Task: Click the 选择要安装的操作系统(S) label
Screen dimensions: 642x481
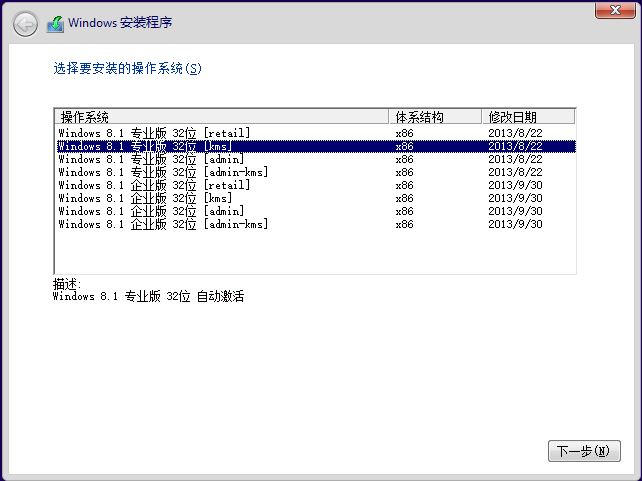Action: [127, 68]
